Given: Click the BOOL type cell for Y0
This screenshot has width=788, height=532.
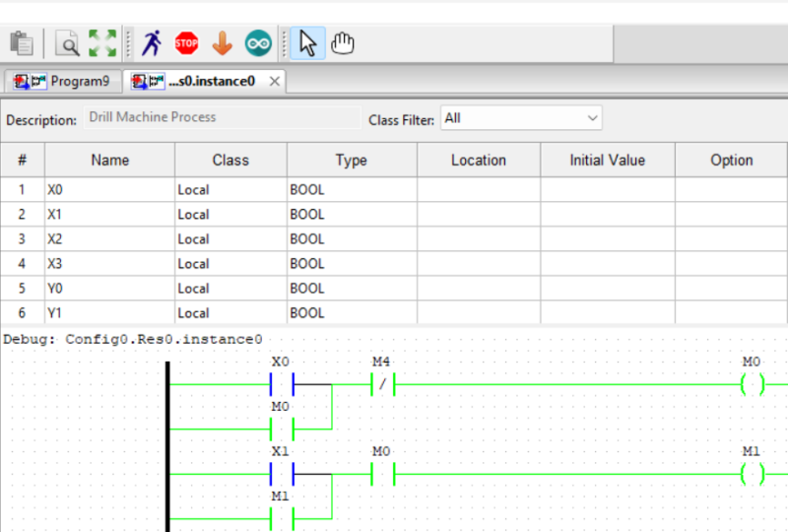Looking at the screenshot, I should tap(352, 288).
